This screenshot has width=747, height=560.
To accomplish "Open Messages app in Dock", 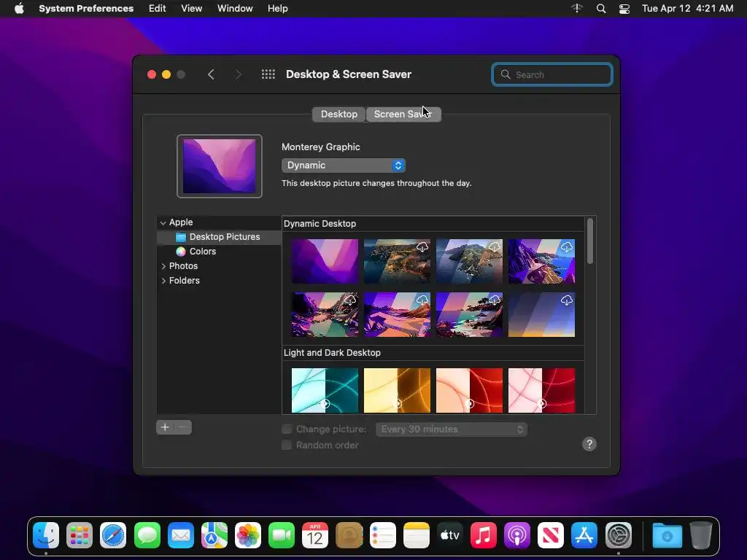I will click(147, 535).
